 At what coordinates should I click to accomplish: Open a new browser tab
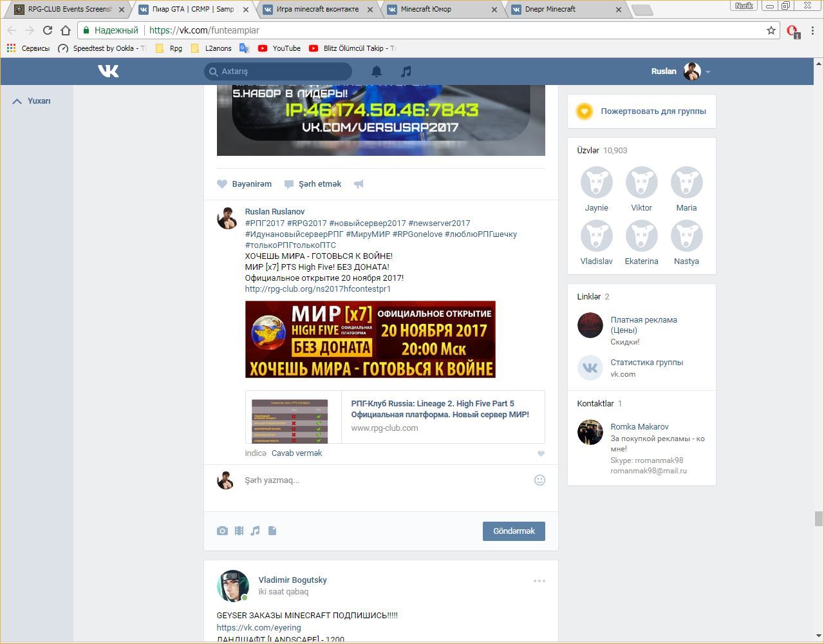pyautogui.click(x=642, y=10)
